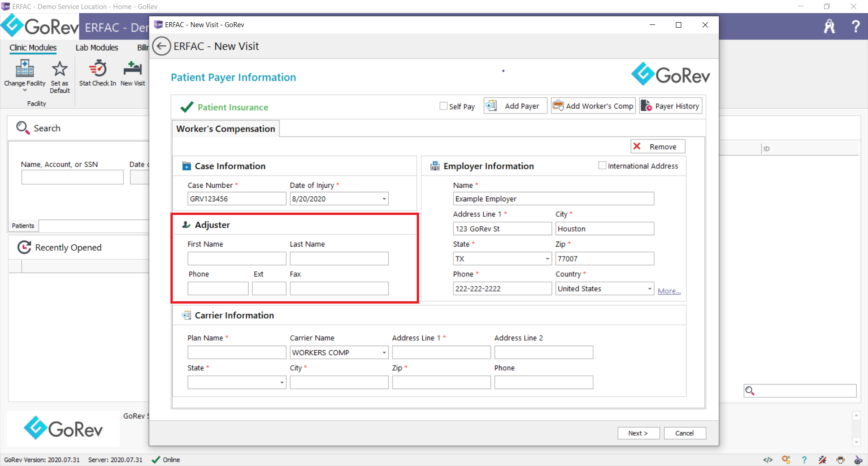The height and width of the screenshot is (466, 868).
Task: Click the Plan Name field
Action: click(x=237, y=352)
